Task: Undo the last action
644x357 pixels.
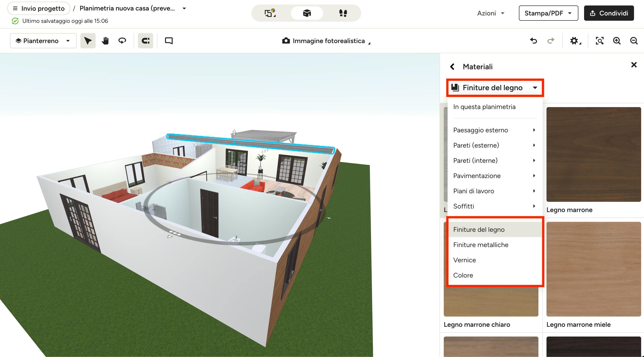Action: pyautogui.click(x=533, y=40)
